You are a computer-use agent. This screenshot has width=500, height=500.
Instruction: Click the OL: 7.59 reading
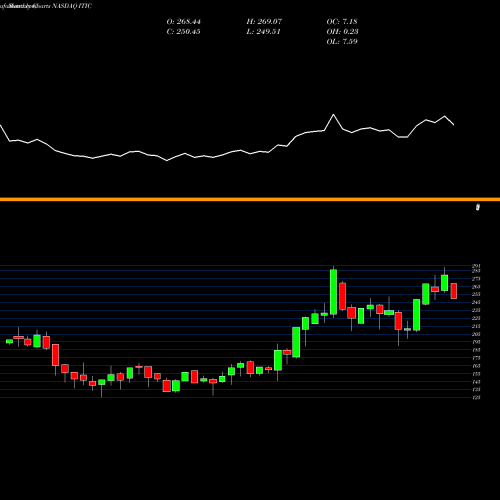tap(342, 42)
